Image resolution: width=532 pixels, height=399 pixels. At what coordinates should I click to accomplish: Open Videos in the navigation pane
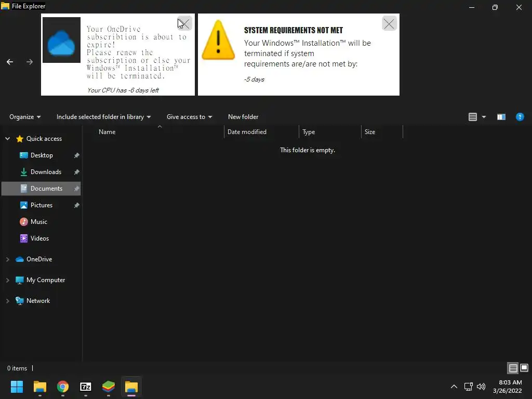click(39, 238)
